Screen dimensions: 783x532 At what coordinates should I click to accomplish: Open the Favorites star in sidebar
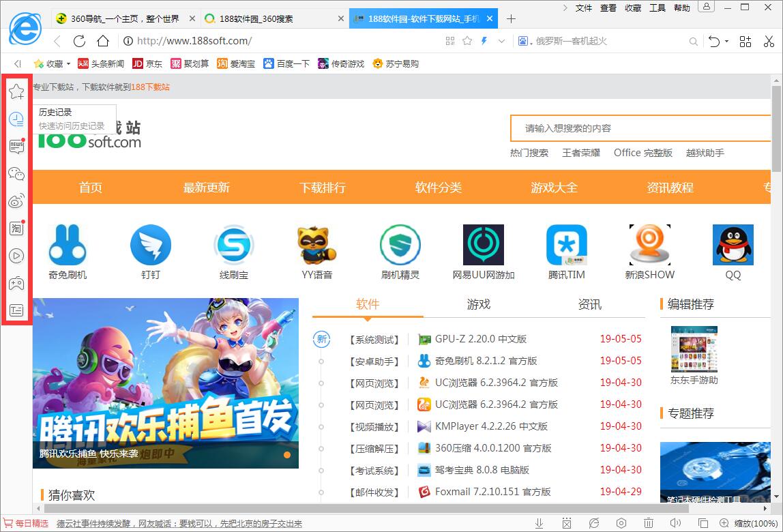pos(16,91)
